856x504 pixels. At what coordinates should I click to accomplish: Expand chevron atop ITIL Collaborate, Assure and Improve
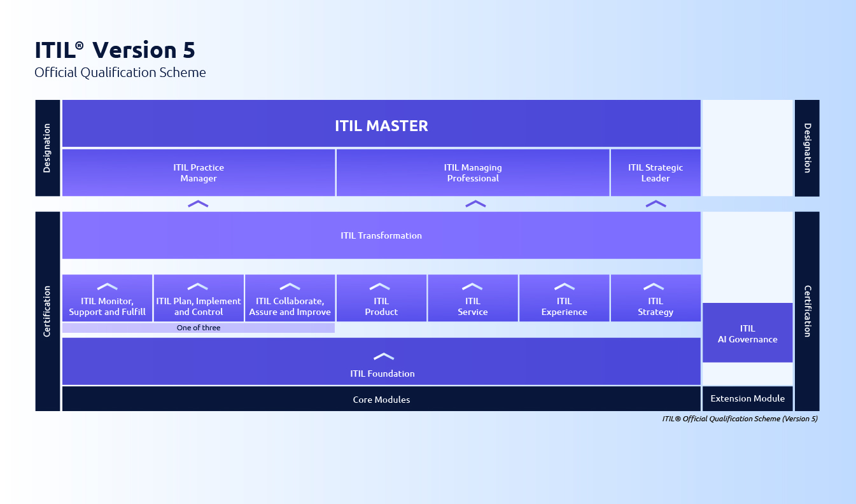[290, 287]
